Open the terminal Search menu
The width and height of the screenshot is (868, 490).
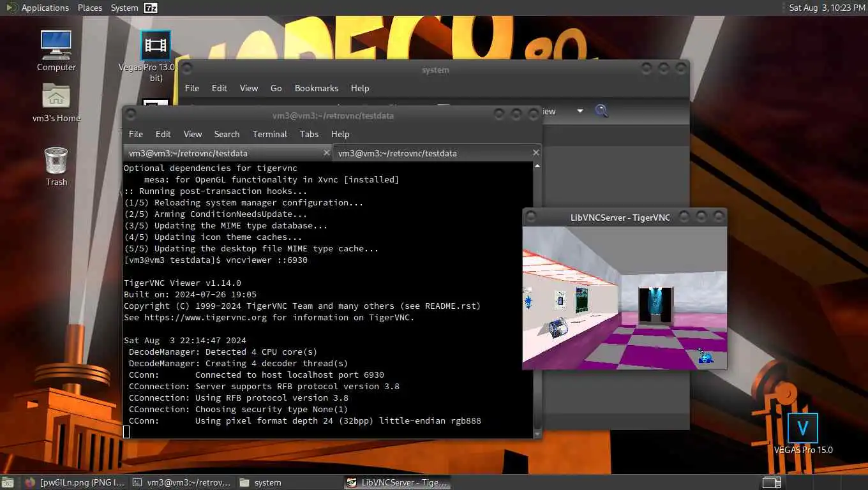coord(227,134)
